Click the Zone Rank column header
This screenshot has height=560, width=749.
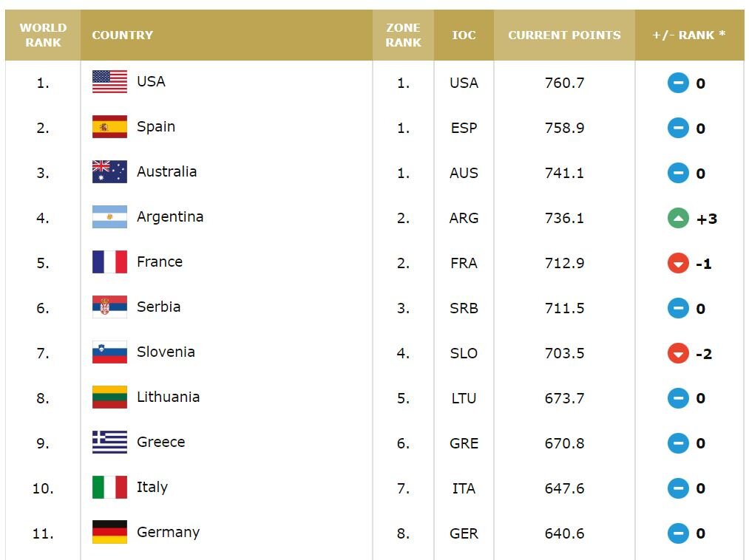[403, 35]
